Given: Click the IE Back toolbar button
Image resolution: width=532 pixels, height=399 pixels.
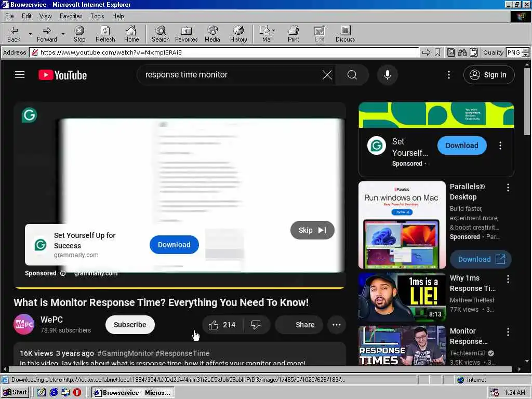Looking at the screenshot, I should point(14,34).
